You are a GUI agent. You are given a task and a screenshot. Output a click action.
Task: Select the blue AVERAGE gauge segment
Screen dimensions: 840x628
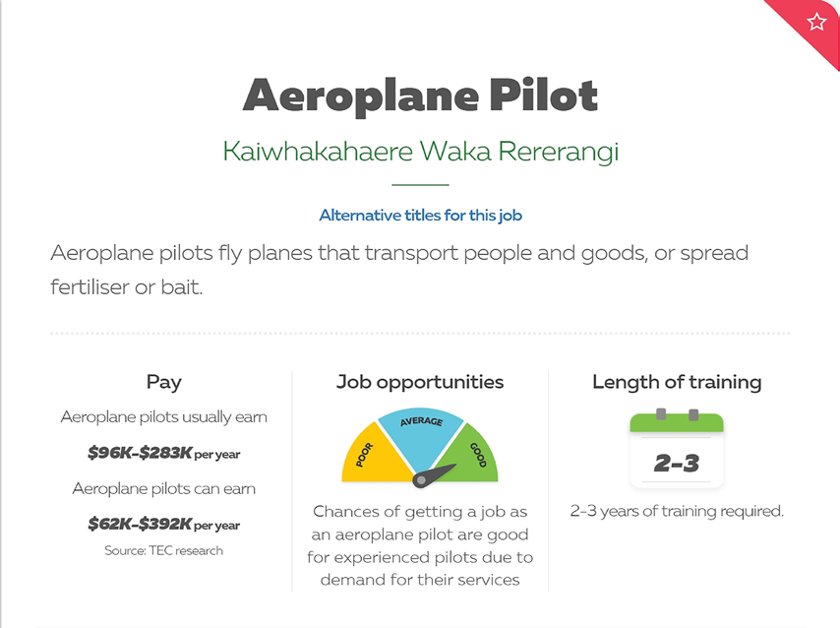click(421, 432)
